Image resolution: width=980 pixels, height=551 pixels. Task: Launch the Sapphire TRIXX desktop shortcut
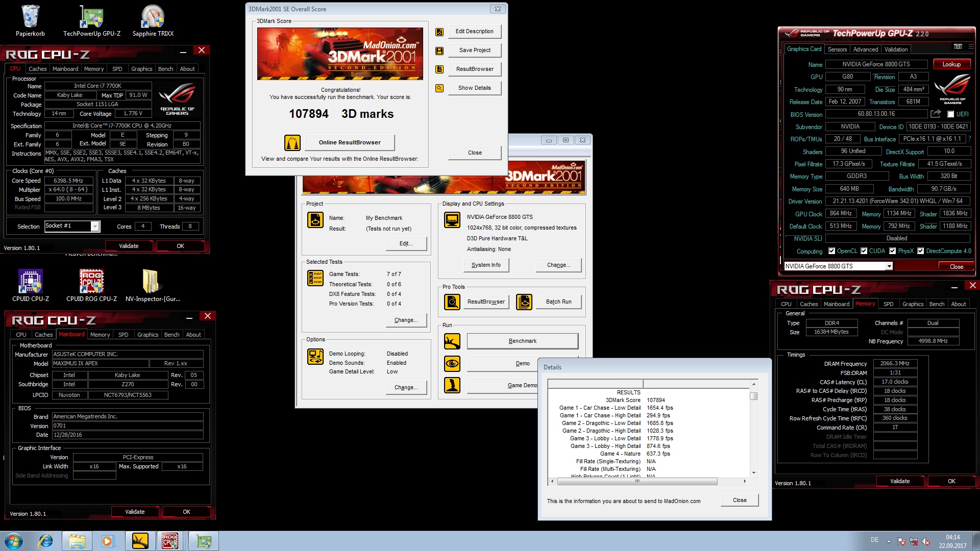[153, 20]
